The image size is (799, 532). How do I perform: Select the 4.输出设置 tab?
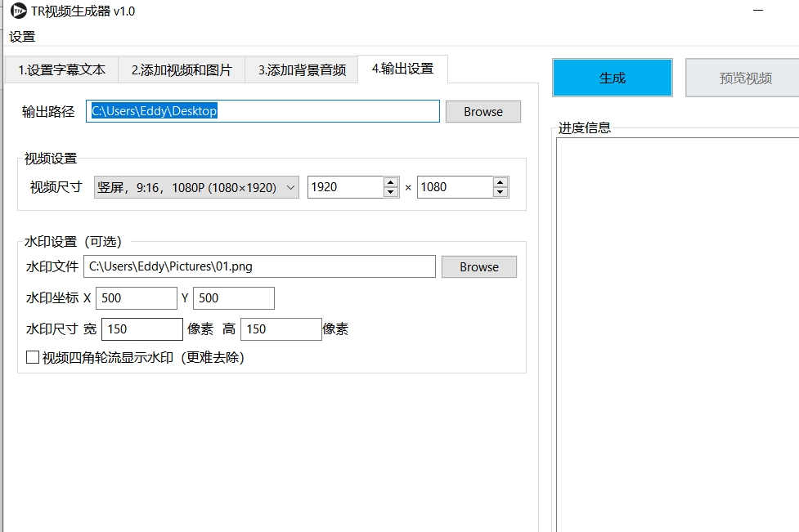point(402,69)
